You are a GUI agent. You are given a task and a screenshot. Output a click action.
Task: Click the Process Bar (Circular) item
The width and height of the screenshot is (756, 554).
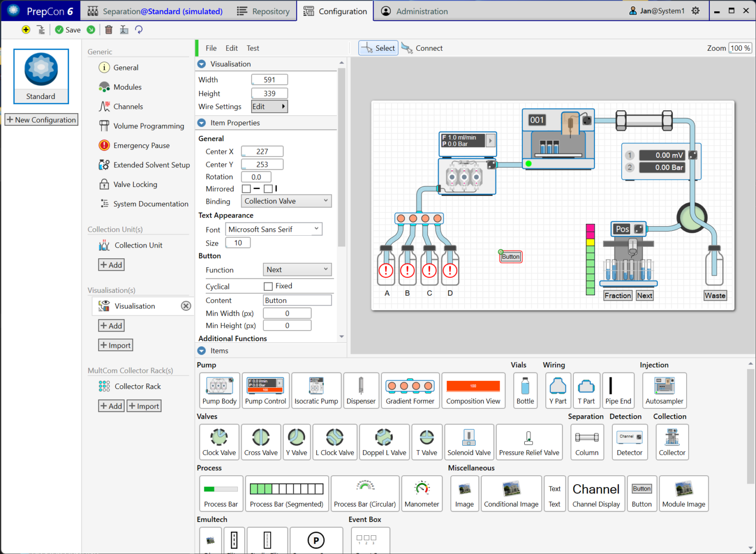pyautogui.click(x=365, y=493)
